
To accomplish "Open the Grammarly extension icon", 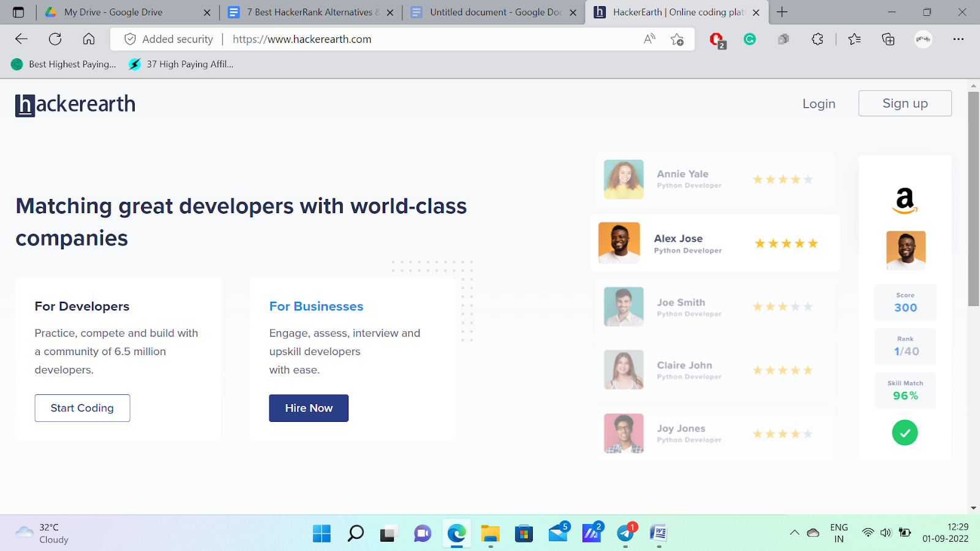I will 750,39.
